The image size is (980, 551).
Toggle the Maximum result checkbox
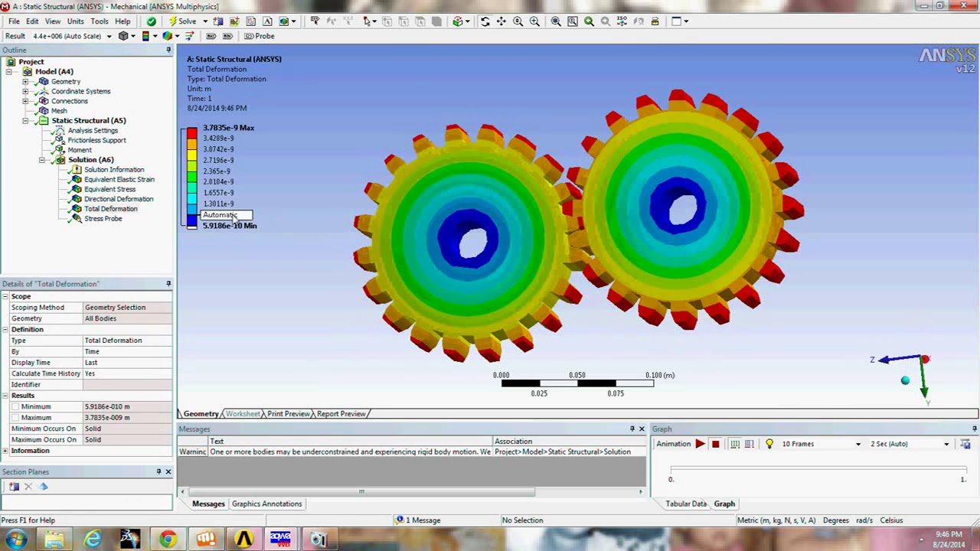15,418
